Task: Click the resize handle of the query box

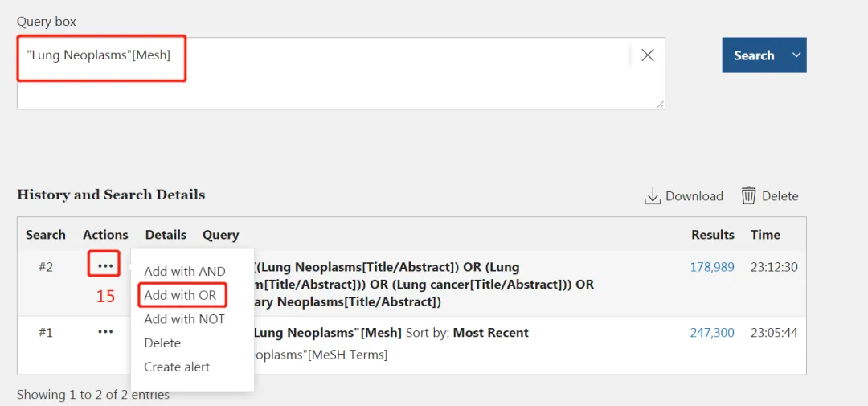Action: pyautogui.click(x=660, y=105)
